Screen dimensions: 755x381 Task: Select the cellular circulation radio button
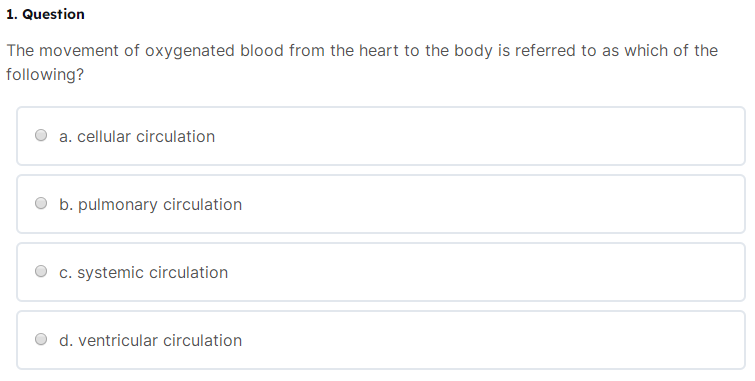[41, 135]
